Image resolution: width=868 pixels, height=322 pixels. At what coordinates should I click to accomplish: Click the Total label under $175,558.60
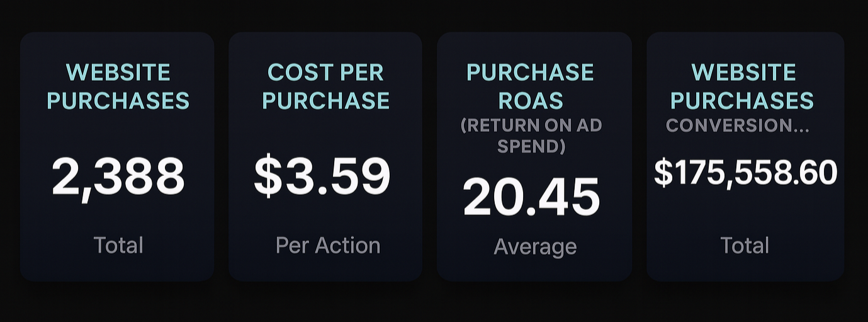tap(745, 245)
